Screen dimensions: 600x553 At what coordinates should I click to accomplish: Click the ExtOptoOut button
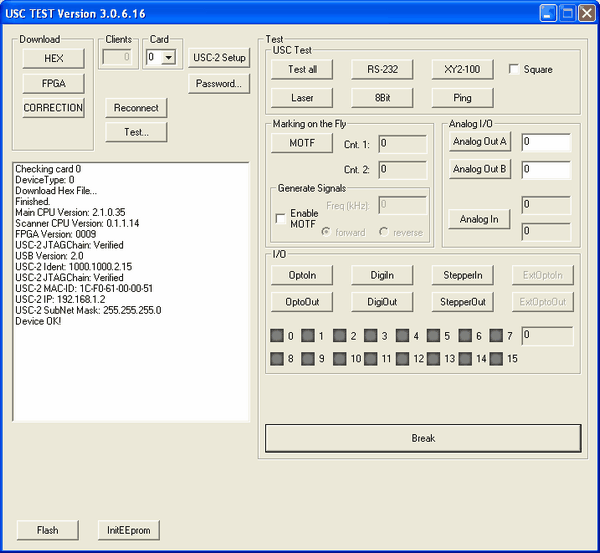coord(543,302)
